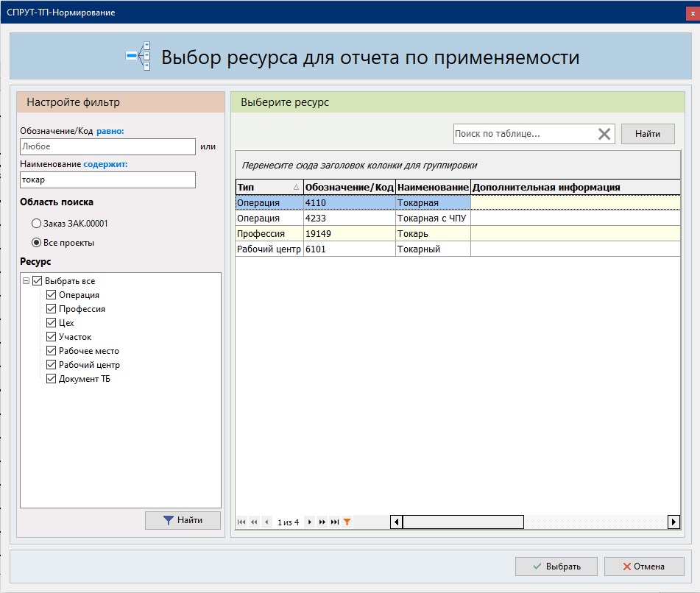Uncheck the Документ ТБ checkbox
700x593 pixels.
pos(52,379)
